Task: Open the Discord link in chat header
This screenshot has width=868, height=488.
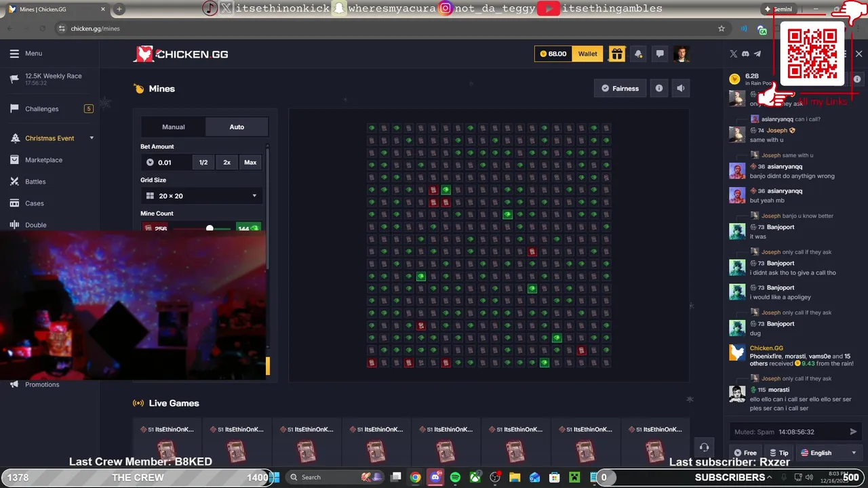Action: point(745,54)
